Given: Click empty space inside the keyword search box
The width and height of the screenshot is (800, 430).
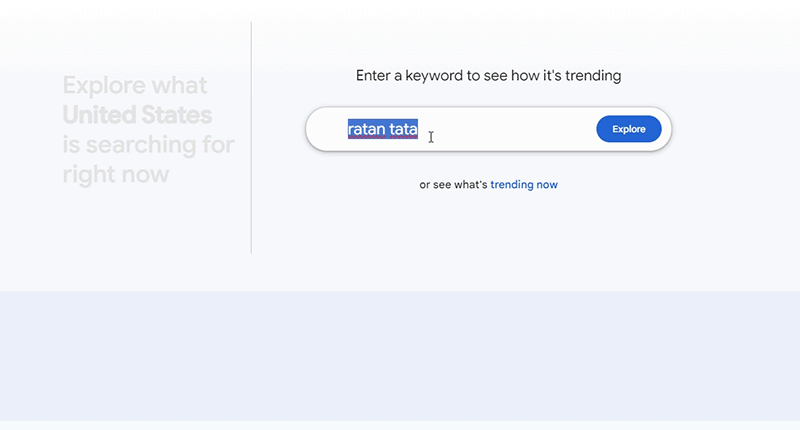Looking at the screenshot, I should [x=510, y=129].
